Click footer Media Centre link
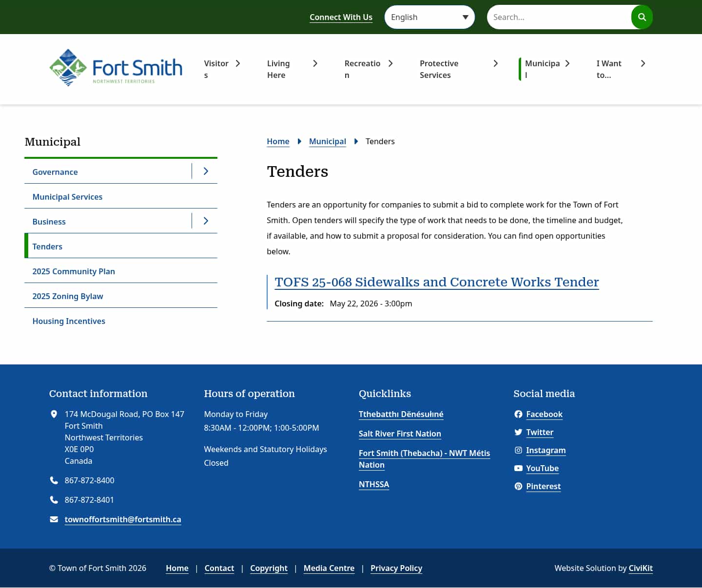Image resolution: width=702 pixels, height=588 pixels. tap(329, 568)
